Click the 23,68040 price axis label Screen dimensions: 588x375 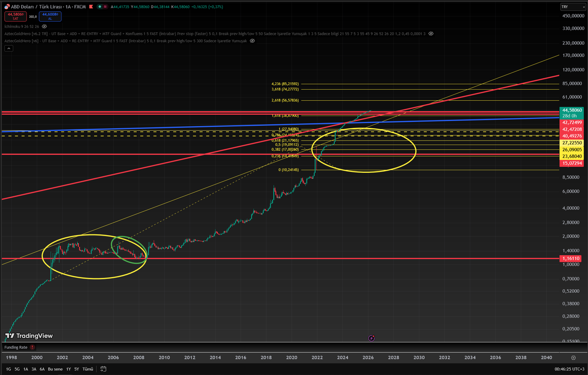pos(572,156)
